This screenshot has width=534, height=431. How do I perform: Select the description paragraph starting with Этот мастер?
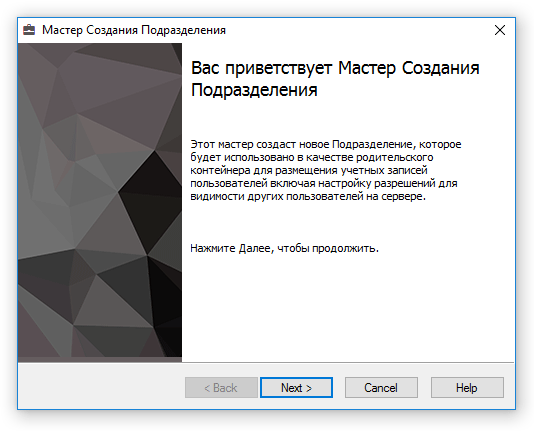tap(326, 170)
